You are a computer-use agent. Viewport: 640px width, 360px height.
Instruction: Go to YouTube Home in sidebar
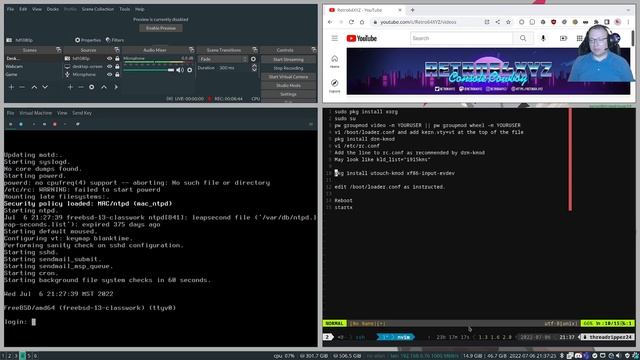[335, 61]
